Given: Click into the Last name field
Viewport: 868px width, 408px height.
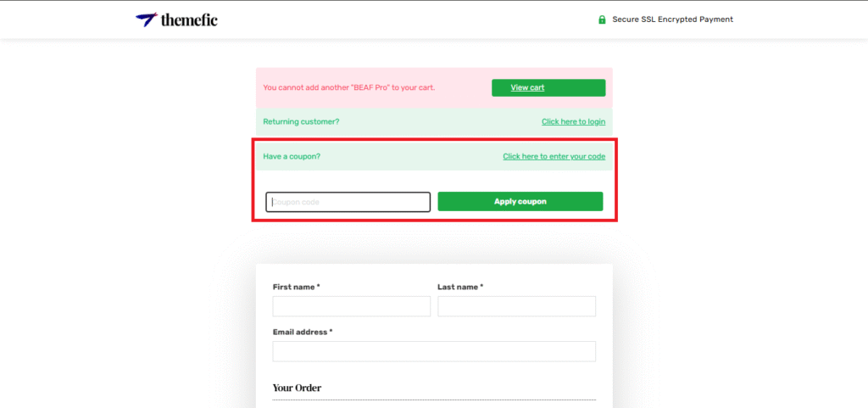Looking at the screenshot, I should [x=516, y=306].
